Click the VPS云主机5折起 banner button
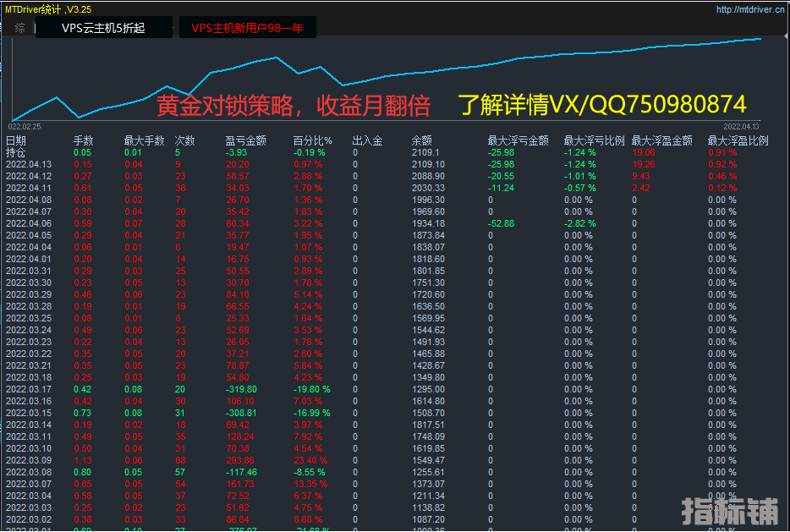 [x=103, y=28]
